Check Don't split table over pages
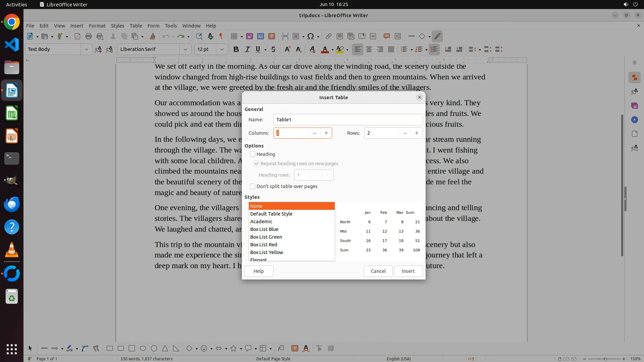The image size is (644, 362). [x=253, y=186]
